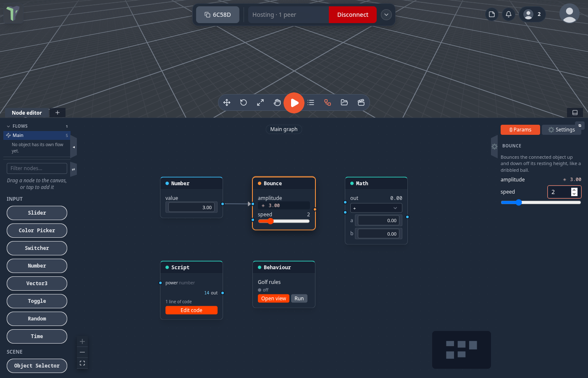The width and height of the screenshot is (588, 378).
Task: Open the notifications bell
Action: coord(509,14)
